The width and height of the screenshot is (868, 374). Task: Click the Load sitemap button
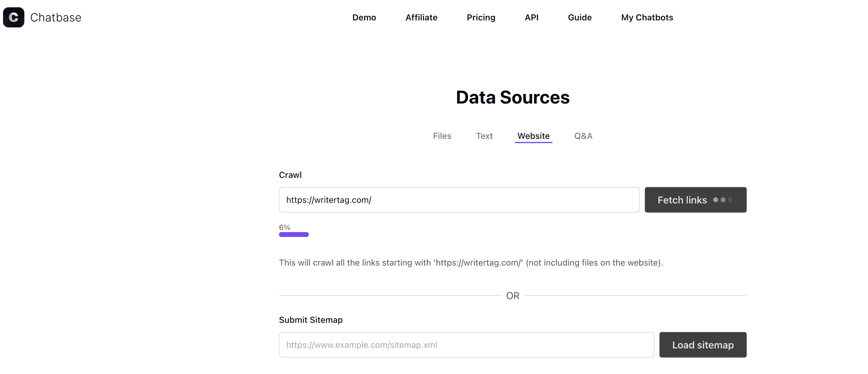pos(703,345)
